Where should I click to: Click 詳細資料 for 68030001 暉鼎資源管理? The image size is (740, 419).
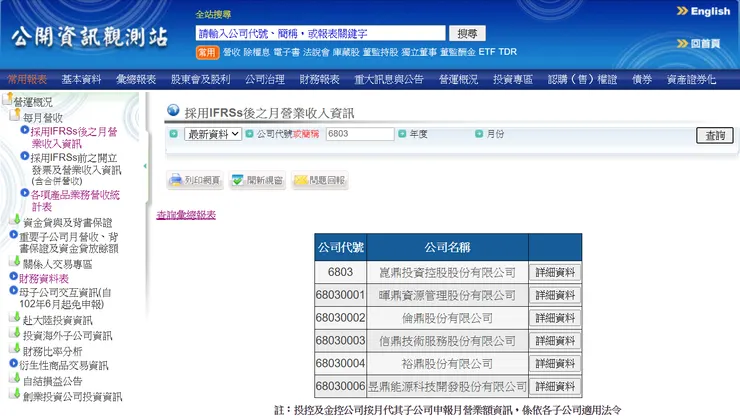tap(555, 295)
